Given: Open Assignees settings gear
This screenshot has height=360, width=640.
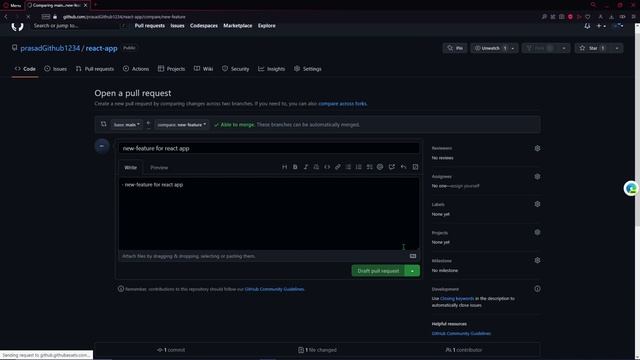Looking at the screenshot, I should (x=537, y=177).
